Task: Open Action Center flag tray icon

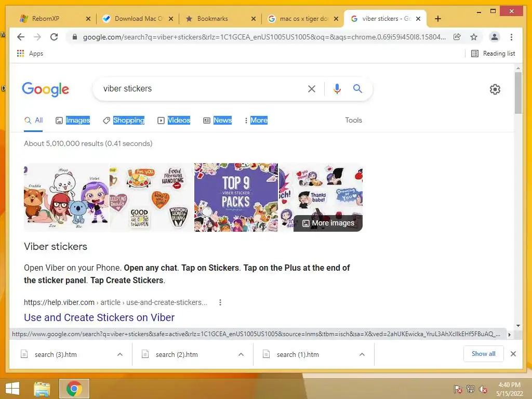Action: point(458,389)
